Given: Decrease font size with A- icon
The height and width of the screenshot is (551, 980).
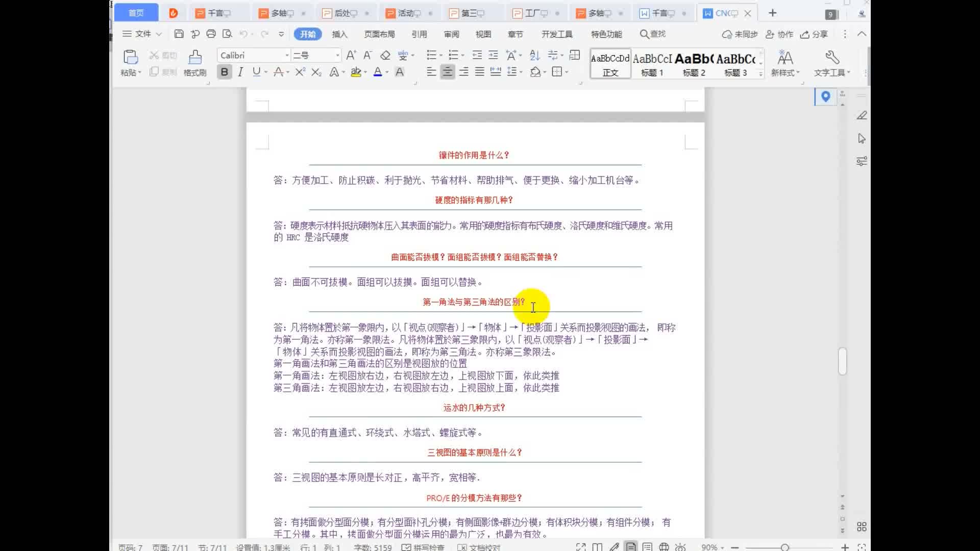Looking at the screenshot, I should [x=367, y=55].
